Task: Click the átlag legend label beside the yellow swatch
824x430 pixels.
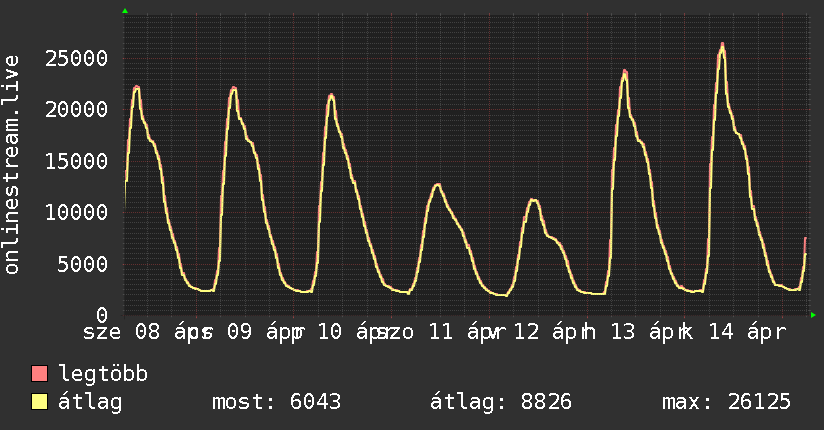Action: [x=90, y=402]
